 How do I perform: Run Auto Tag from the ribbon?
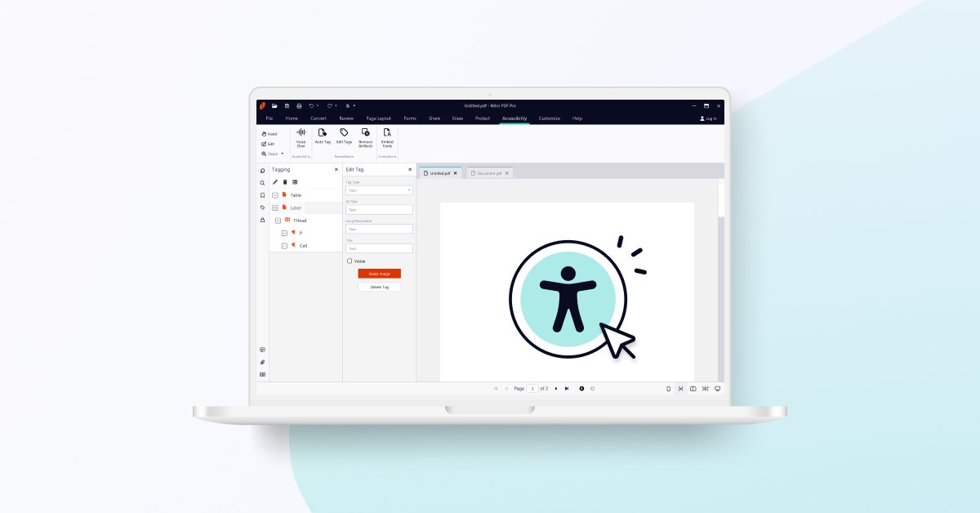point(323,133)
